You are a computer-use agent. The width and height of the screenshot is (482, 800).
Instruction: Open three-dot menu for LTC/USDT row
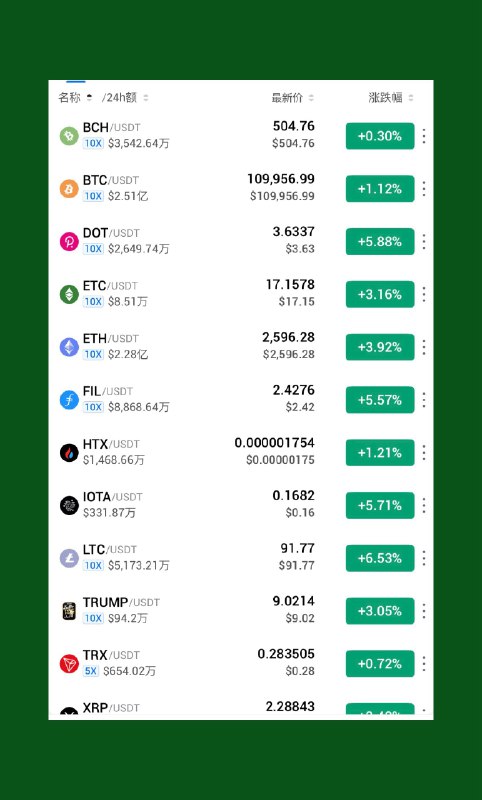tap(424, 558)
